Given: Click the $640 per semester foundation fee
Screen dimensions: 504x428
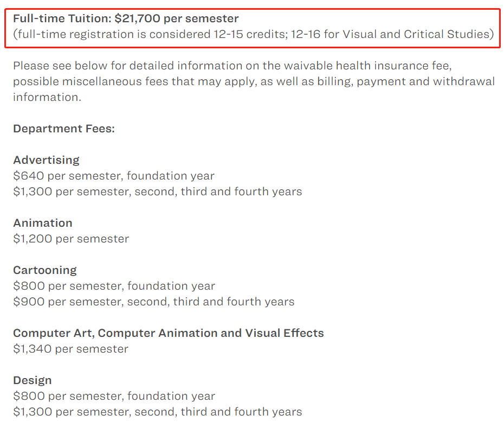Looking at the screenshot, I should click(114, 176).
